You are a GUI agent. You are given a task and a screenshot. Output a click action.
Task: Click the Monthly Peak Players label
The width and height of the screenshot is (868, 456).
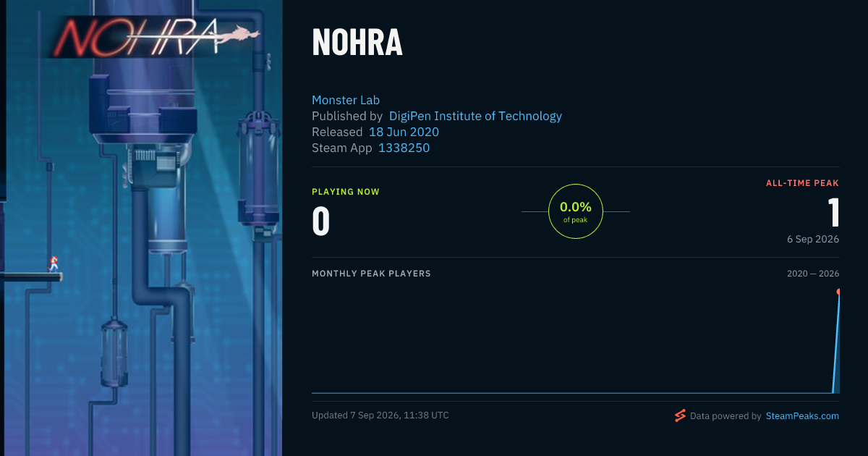coord(371,274)
